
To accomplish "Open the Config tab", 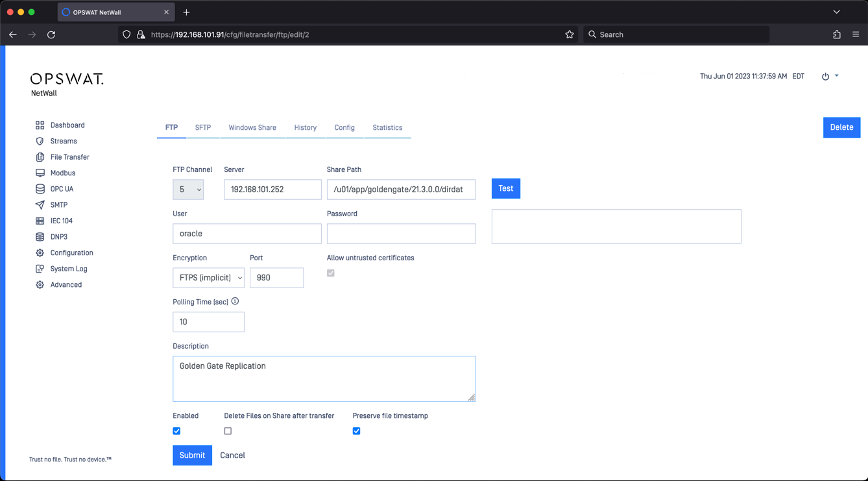I will click(x=344, y=128).
